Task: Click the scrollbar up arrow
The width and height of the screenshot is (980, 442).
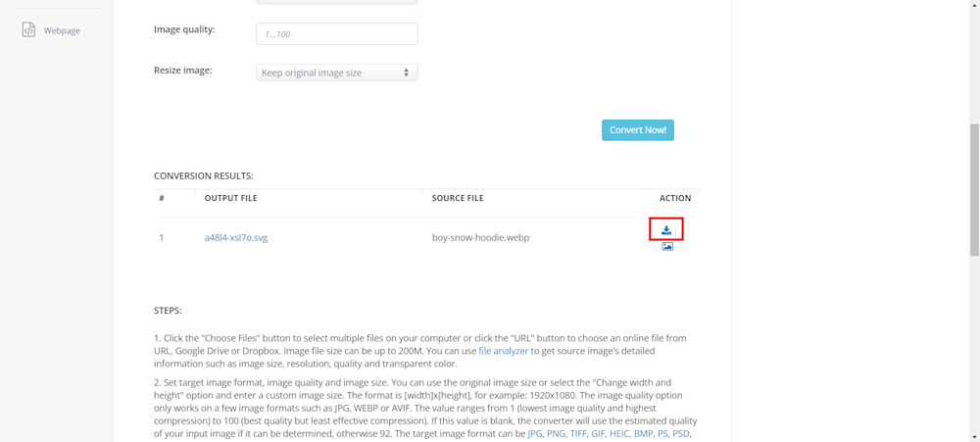Action: point(974,5)
